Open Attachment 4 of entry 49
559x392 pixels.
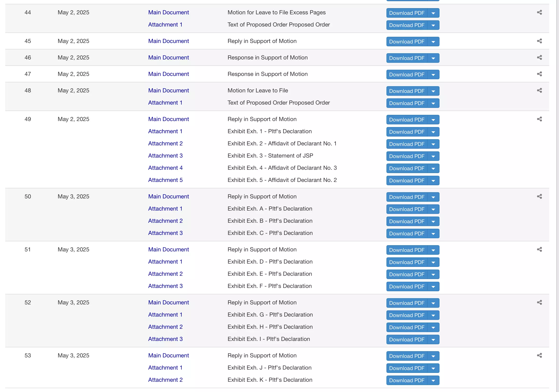point(165,168)
